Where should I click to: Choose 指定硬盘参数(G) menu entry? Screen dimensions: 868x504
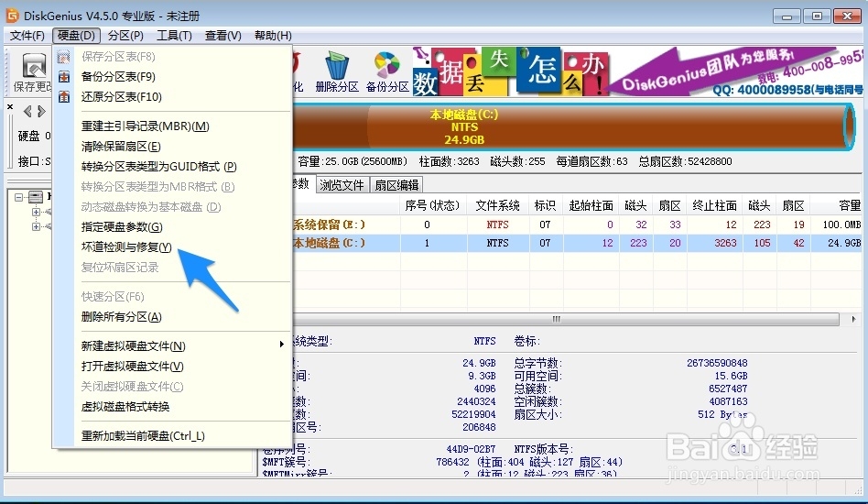122,227
